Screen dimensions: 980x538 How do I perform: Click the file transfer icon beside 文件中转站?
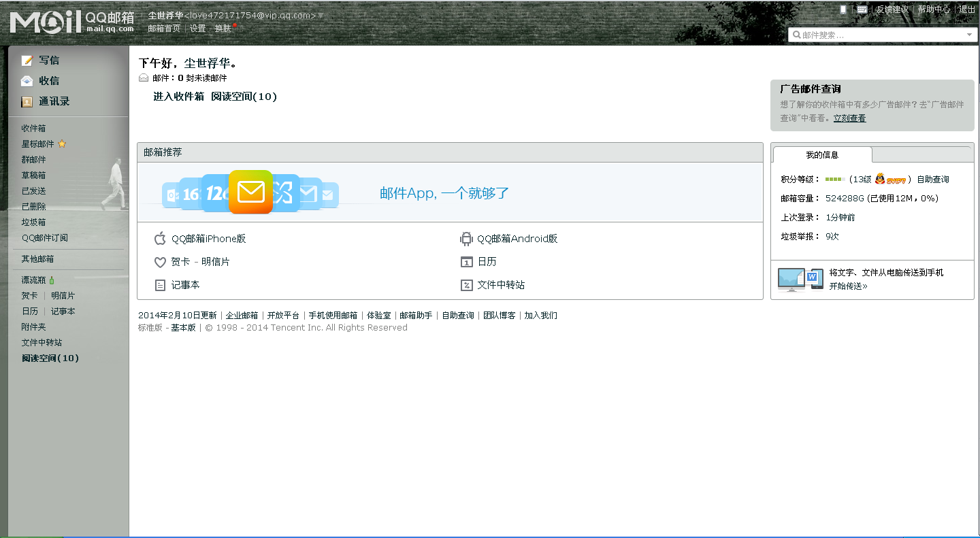pyautogui.click(x=466, y=286)
